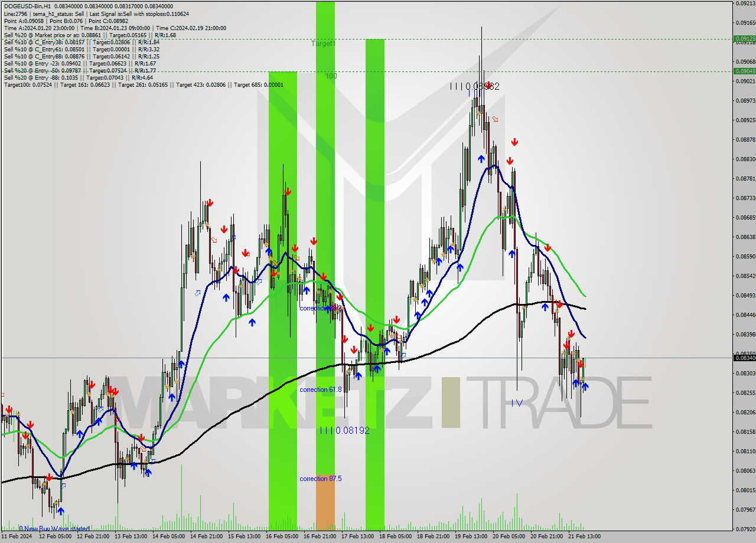Click price axis value 0.08158

tap(746, 431)
